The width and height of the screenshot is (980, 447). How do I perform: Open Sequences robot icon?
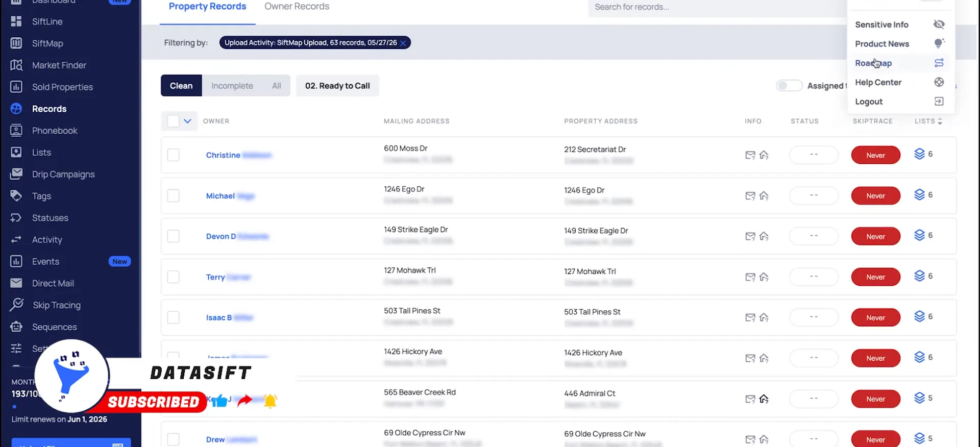tap(16, 327)
